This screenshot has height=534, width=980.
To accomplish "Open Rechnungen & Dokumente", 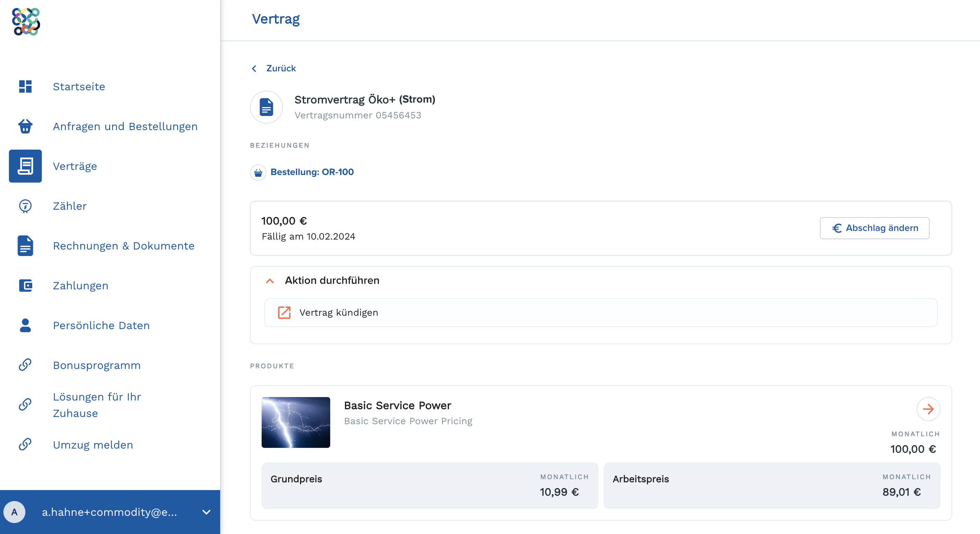I will (x=124, y=246).
